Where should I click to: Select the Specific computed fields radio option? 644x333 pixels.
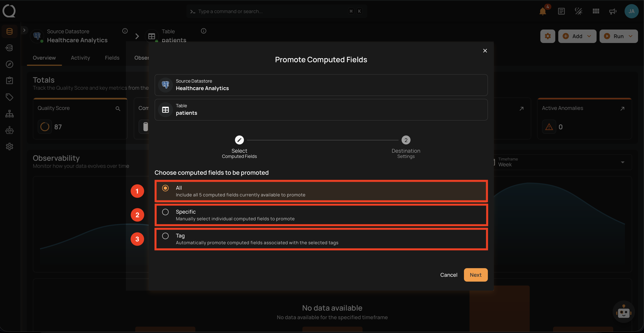pyautogui.click(x=321, y=215)
